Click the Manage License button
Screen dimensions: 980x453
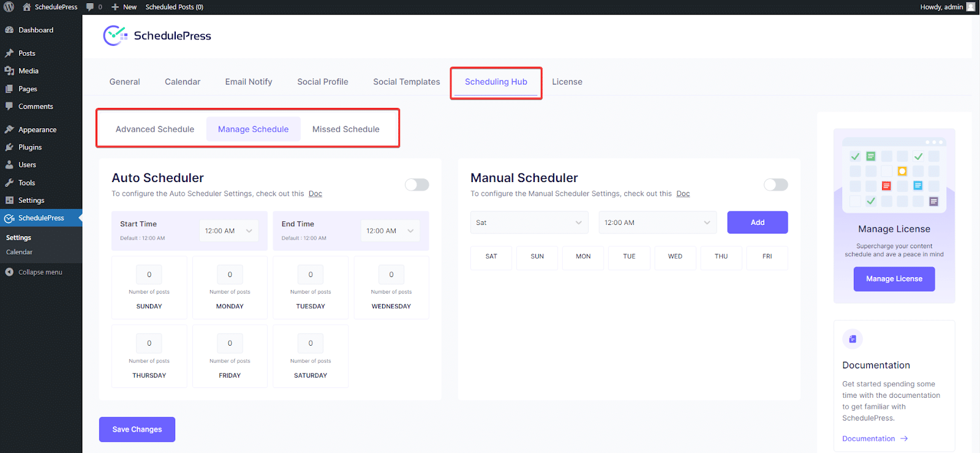click(x=894, y=279)
